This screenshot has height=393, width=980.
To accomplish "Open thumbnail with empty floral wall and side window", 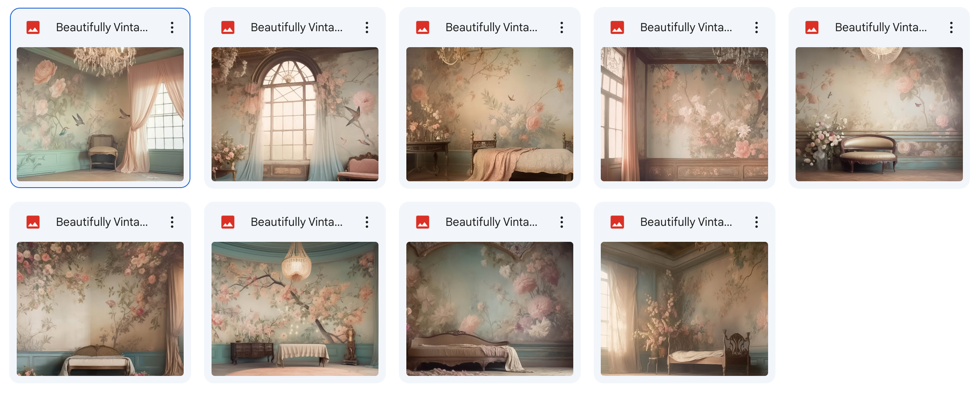I will click(x=684, y=114).
